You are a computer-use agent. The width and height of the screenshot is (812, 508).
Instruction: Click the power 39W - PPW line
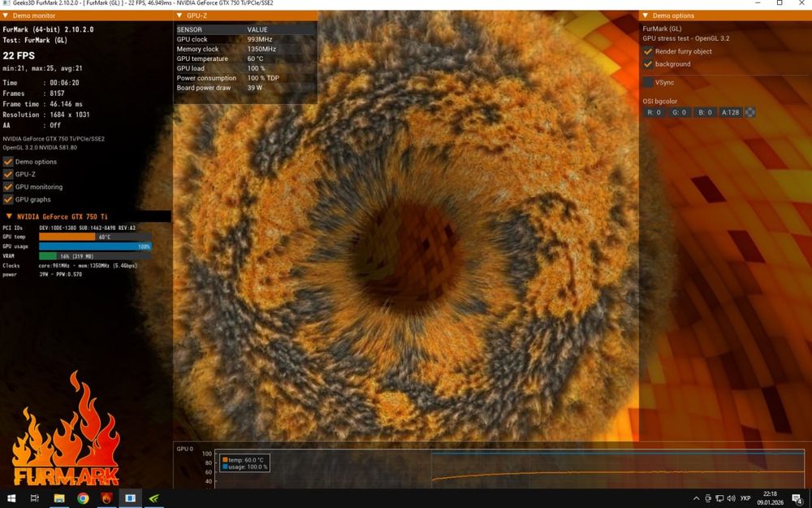[x=42, y=275]
